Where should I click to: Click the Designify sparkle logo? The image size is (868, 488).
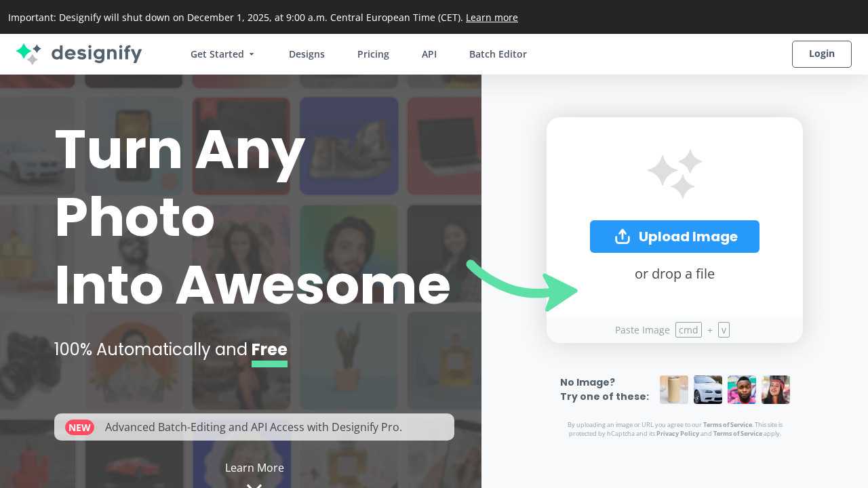tap(27, 54)
